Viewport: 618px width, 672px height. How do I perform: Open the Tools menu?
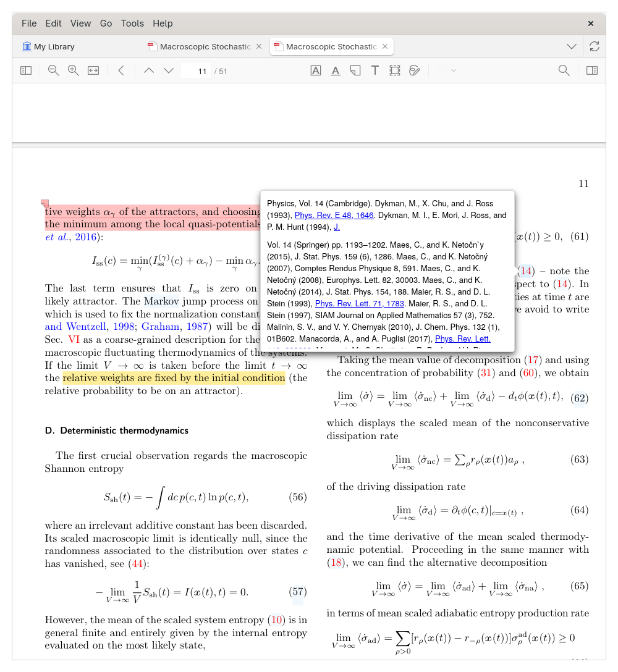tap(132, 23)
